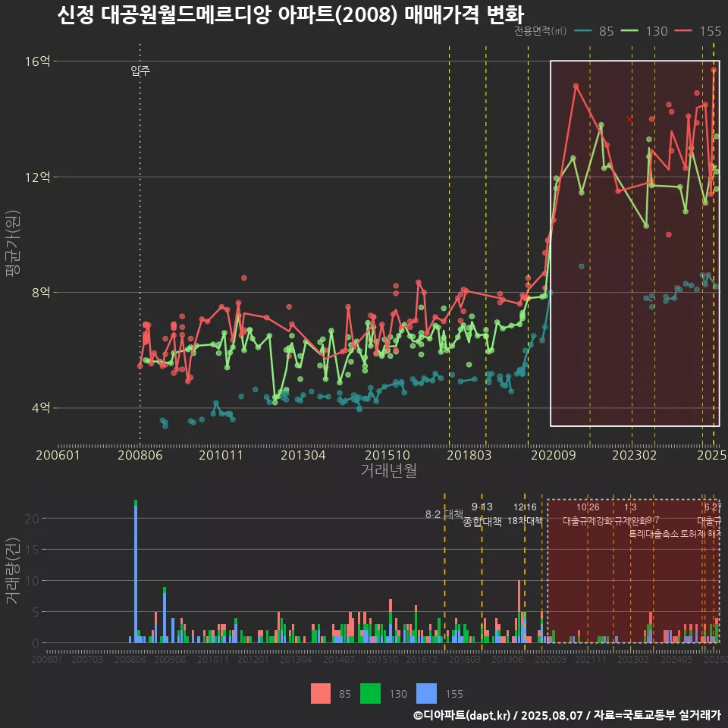Viewport: 728px width, 728px height.
Task: Click the 130 legend line at top
Action: pyautogui.click(x=629, y=31)
